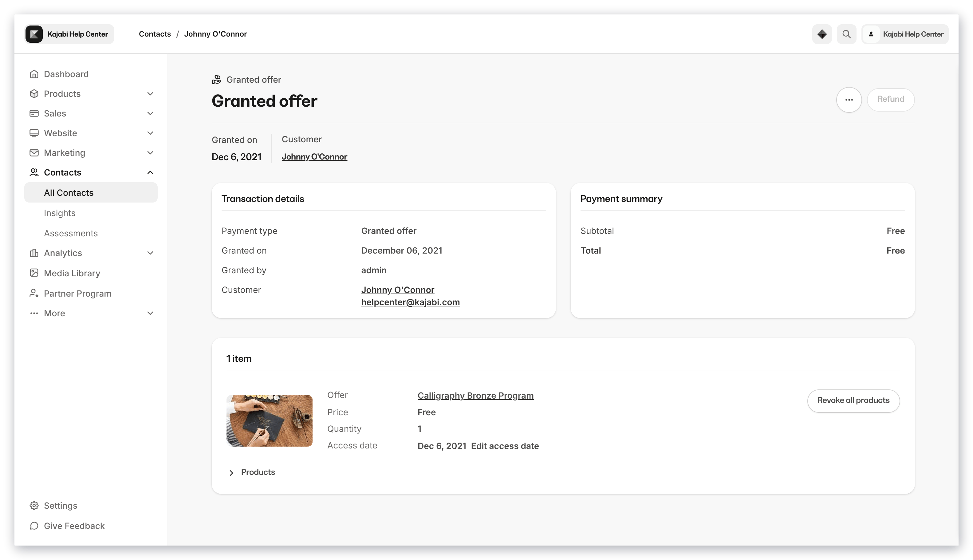Open Insights under Contacts
This screenshot has width=973, height=560.
point(60,213)
